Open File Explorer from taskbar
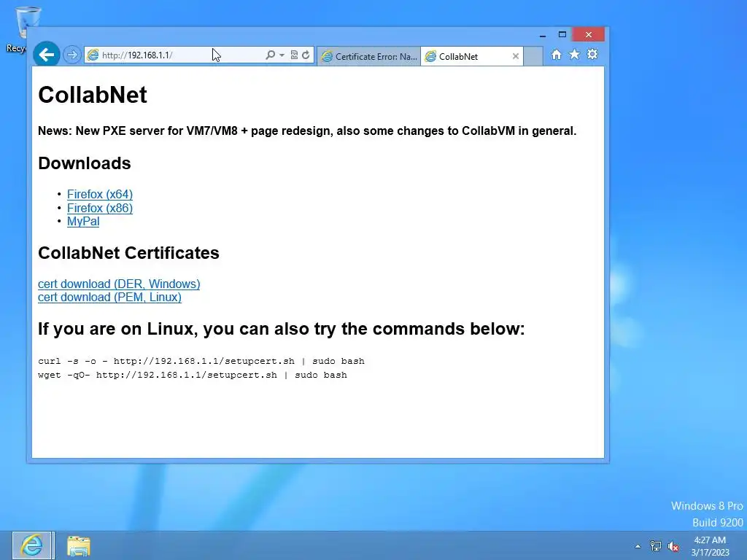The height and width of the screenshot is (560, 747). coord(79,545)
